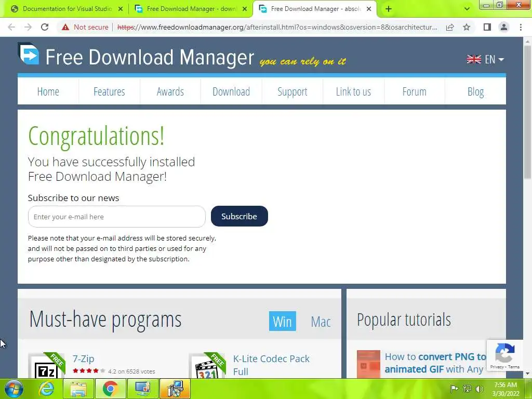Screen dimensions: 532x399
Task: Open the Chrome profile avatar
Action: (504, 27)
